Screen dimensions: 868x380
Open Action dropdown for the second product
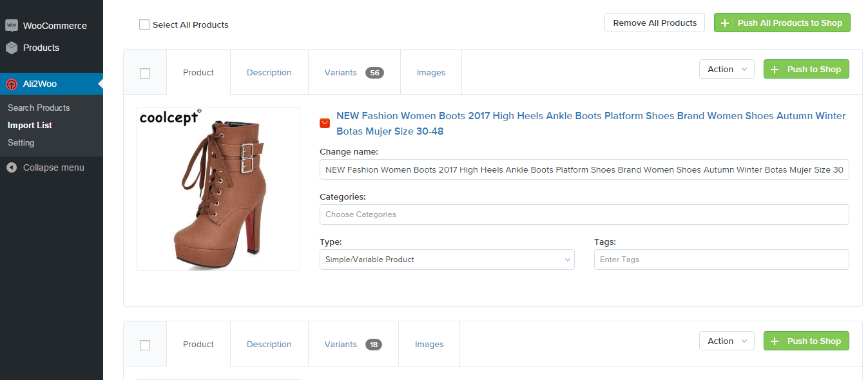click(x=726, y=341)
